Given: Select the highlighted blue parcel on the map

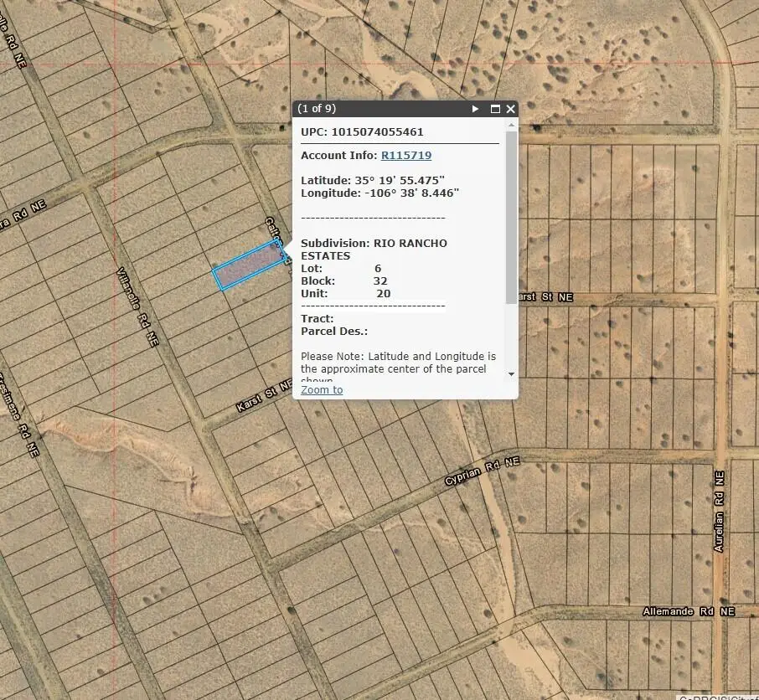Looking at the screenshot, I should coord(249,265).
